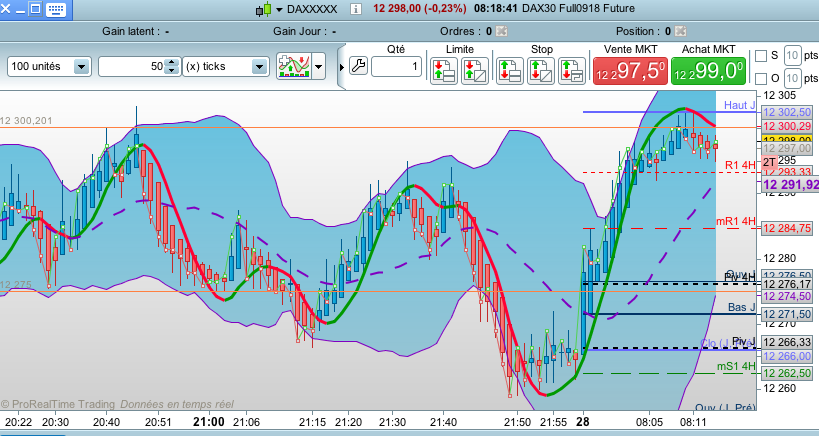Click the first Limite order icon

click(444, 70)
